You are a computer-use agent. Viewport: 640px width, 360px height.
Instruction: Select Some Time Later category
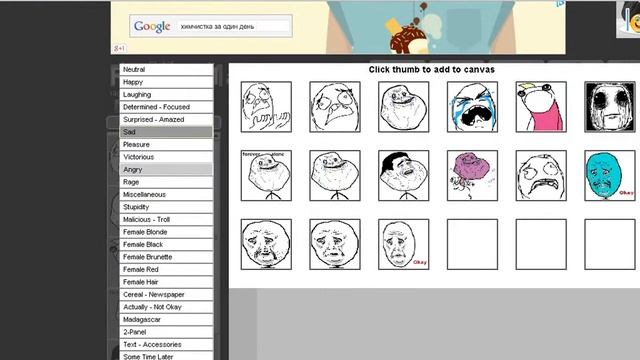(166, 356)
